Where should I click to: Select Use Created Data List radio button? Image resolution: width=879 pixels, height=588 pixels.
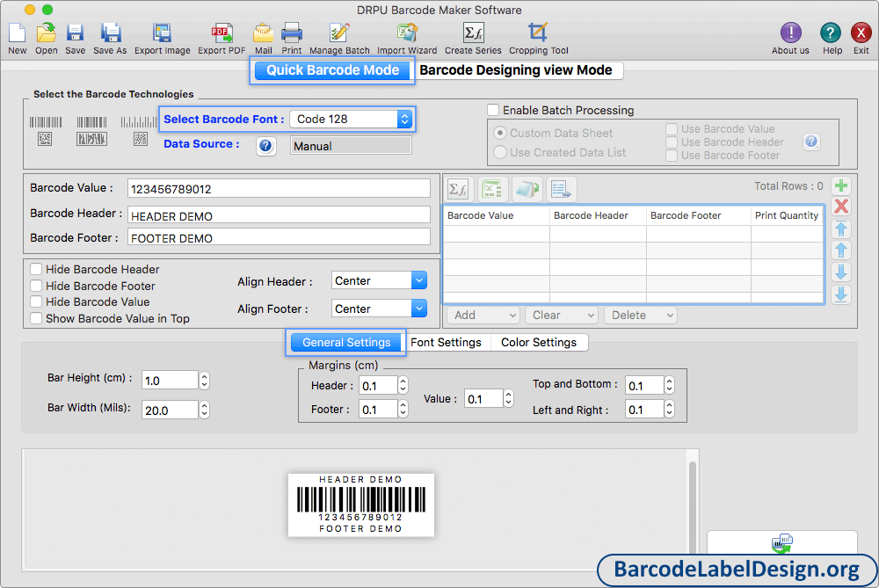499,152
